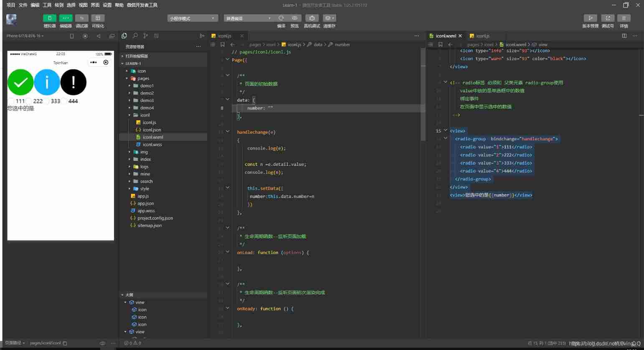The image size is (644, 350).
Task: Click the simulator capsule menu dots button
Action: click(94, 62)
